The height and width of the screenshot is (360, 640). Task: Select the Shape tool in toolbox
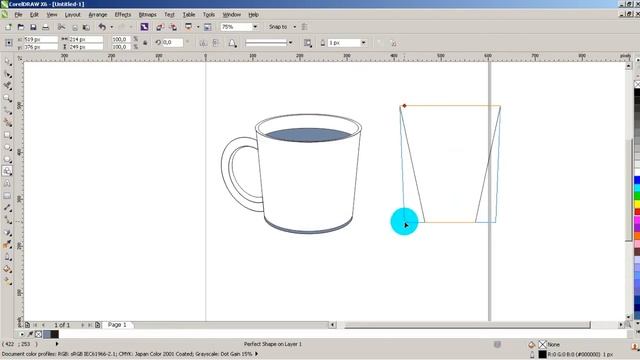(7, 74)
